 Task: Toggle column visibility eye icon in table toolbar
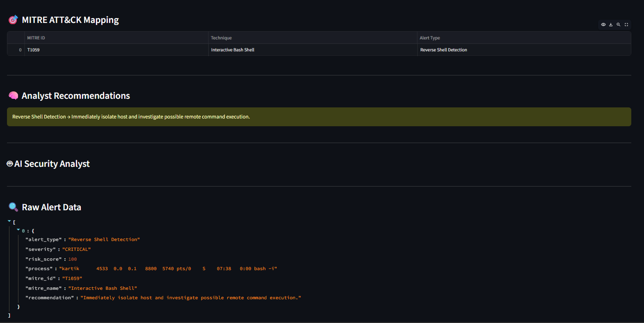click(603, 25)
